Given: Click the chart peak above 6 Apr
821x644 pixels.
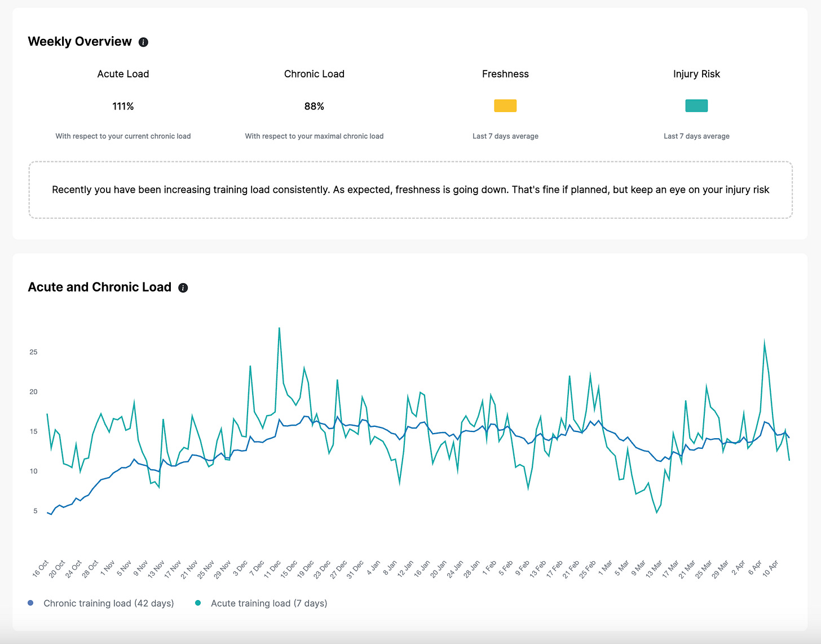Looking at the screenshot, I should [x=765, y=340].
